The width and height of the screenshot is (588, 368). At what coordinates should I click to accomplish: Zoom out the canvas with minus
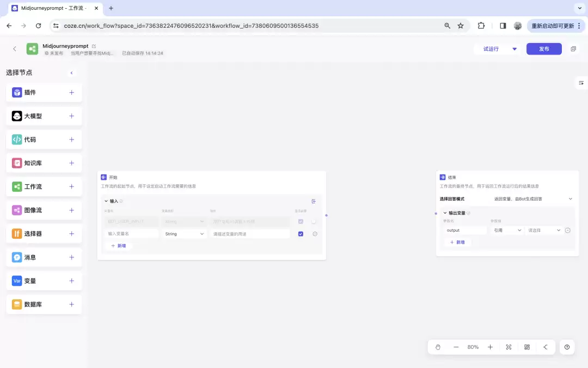(456, 347)
